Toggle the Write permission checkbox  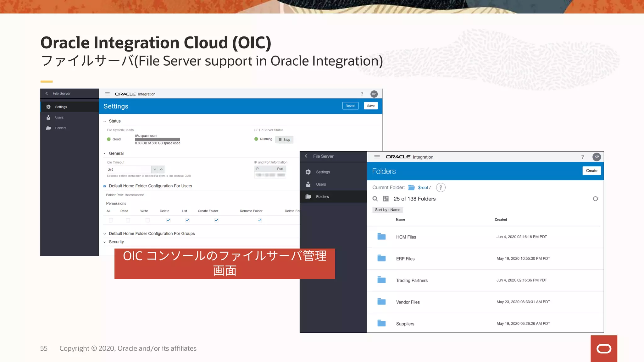coord(147,220)
